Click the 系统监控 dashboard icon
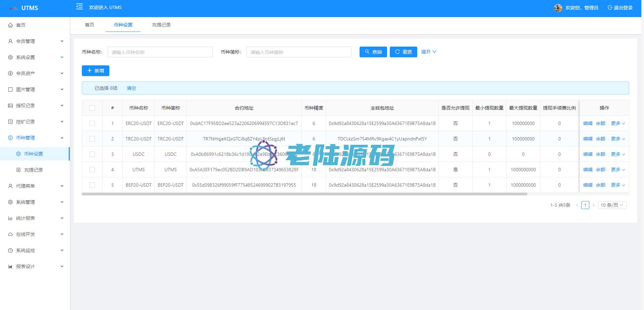The height and width of the screenshot is (310, 644). click(10, 250)
